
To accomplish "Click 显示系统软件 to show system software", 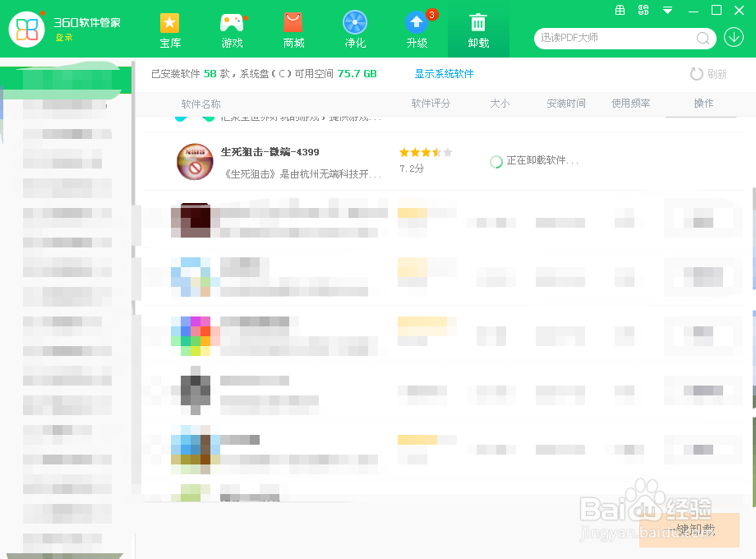I will pyautogui.click(x=443, y=73).
